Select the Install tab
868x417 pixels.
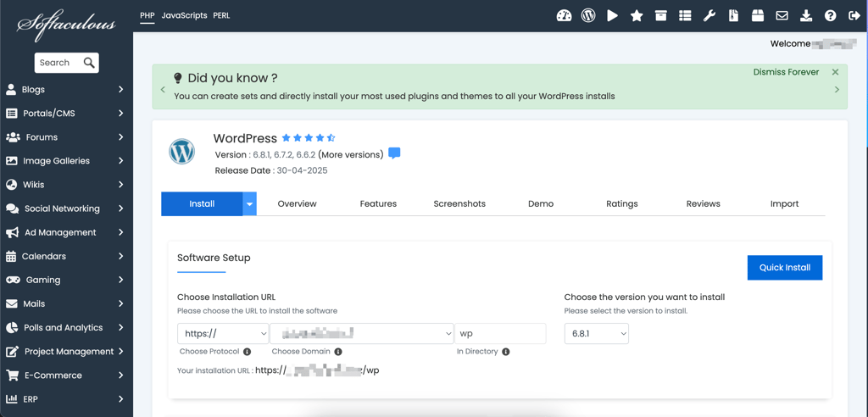point(202,203)
